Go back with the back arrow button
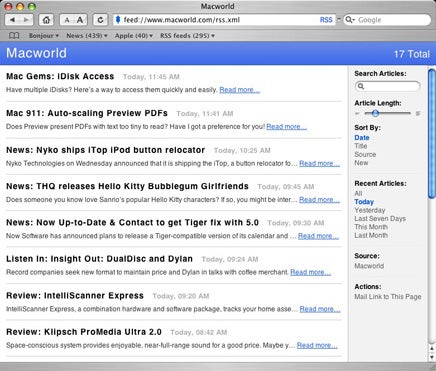 pyautogui.click(x=13, y=20)
